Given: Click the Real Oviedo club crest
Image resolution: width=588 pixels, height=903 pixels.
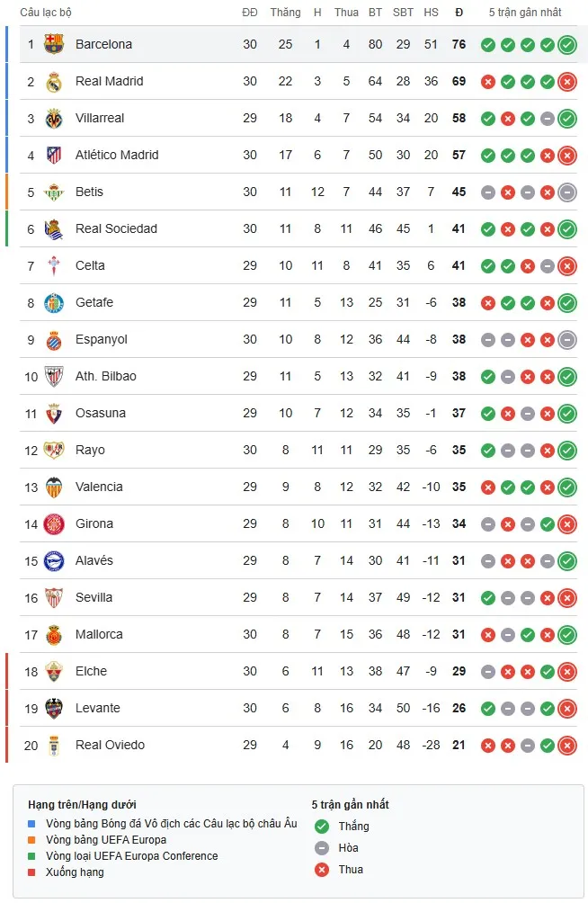Looking at the screenshot, I should 54,745.
